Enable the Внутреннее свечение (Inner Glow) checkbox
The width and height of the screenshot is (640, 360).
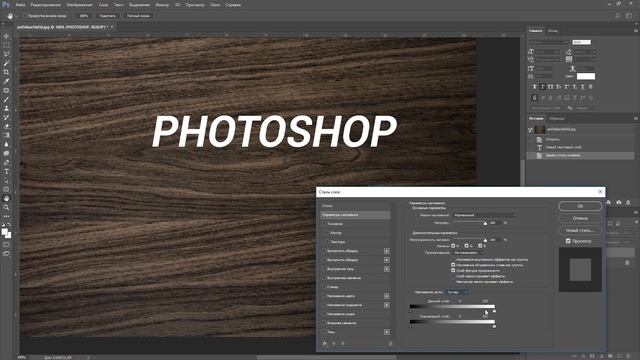(324, 278)
